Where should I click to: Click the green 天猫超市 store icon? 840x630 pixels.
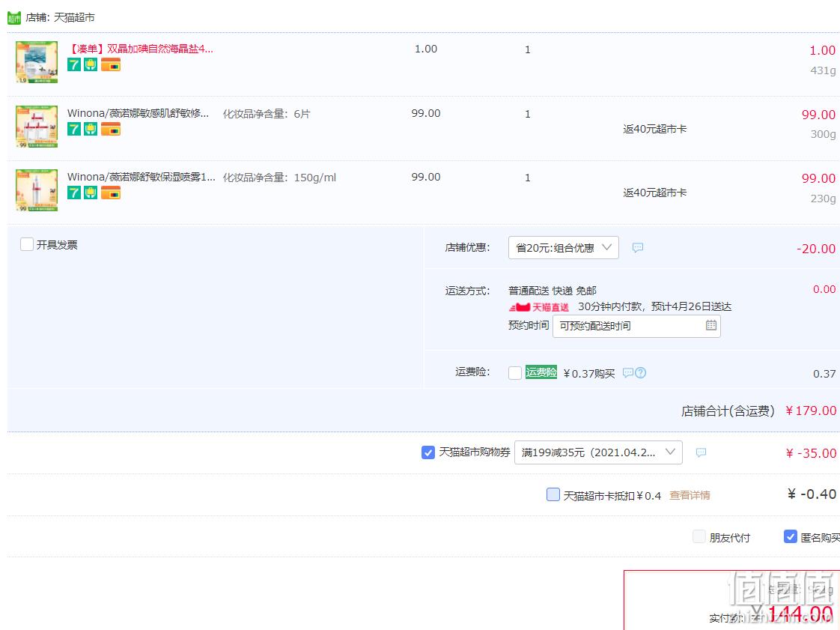click(x=14, y=18)
